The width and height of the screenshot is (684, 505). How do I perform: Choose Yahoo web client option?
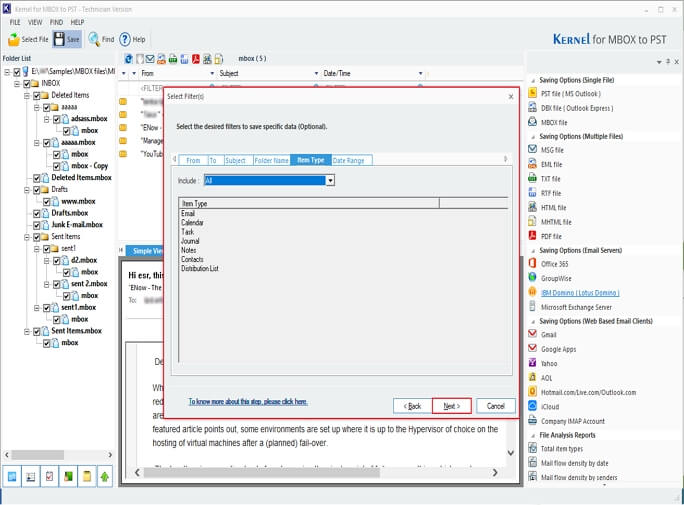pos(549,363)
